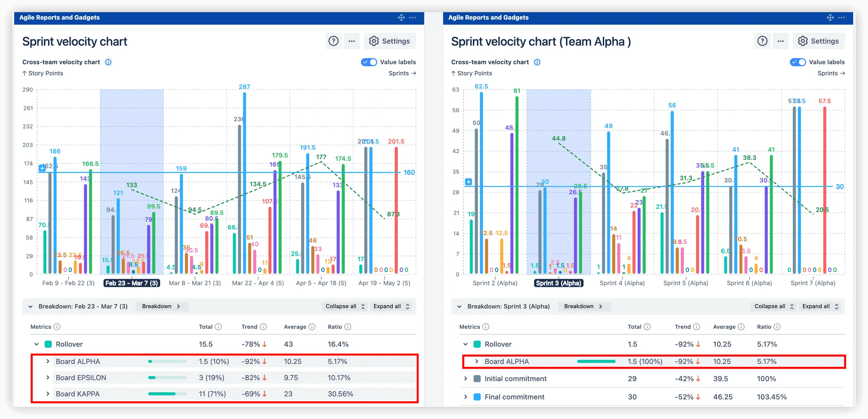
Task: Follow the Sprints arrow link
Action: [x=402, y=73]
